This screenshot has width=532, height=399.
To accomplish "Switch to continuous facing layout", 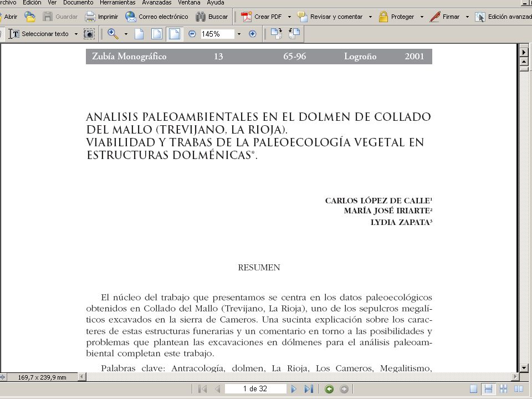I will [504, 389].
